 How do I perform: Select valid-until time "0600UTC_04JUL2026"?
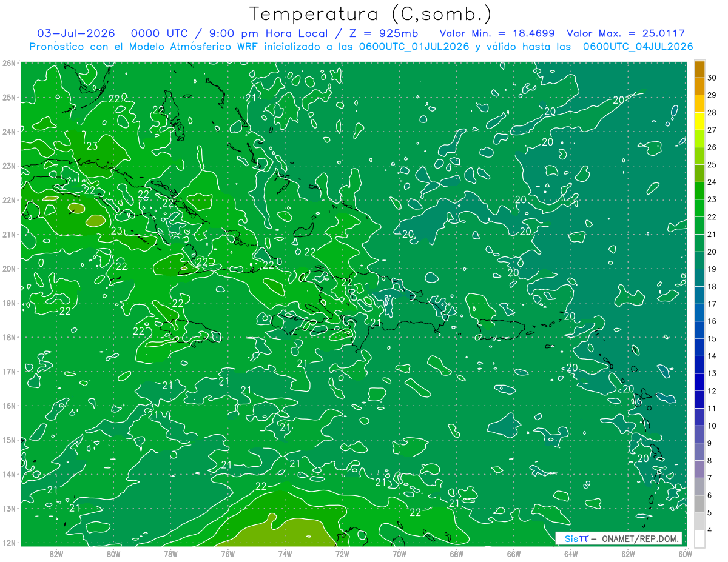[638, 46]
